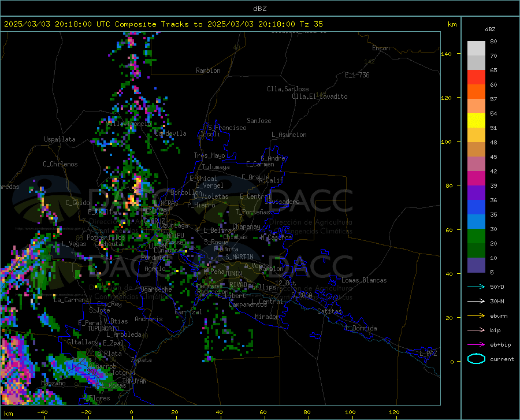Click the cyan ellipse marked current
Viewport: 520px width, 420px height.
pos(476,359)
